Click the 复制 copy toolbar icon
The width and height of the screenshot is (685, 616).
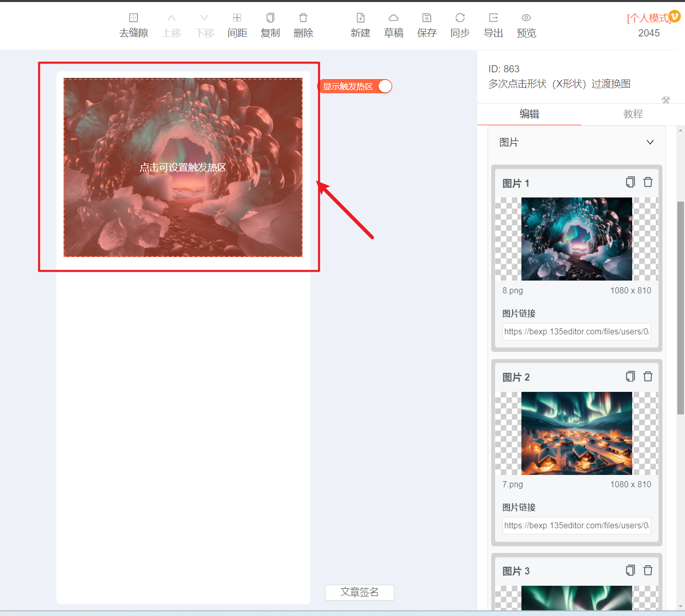(x=270, y=18)
